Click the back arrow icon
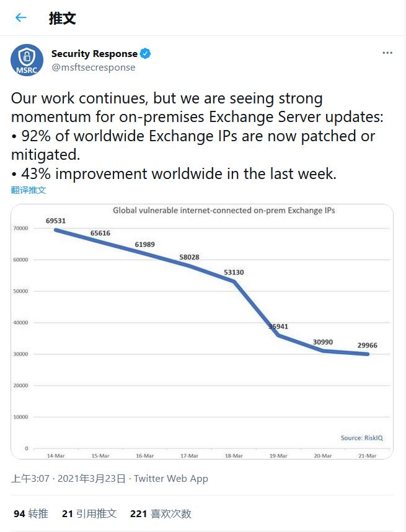The image size is (406, 532). pyautogui.click(x=21, y=18)
